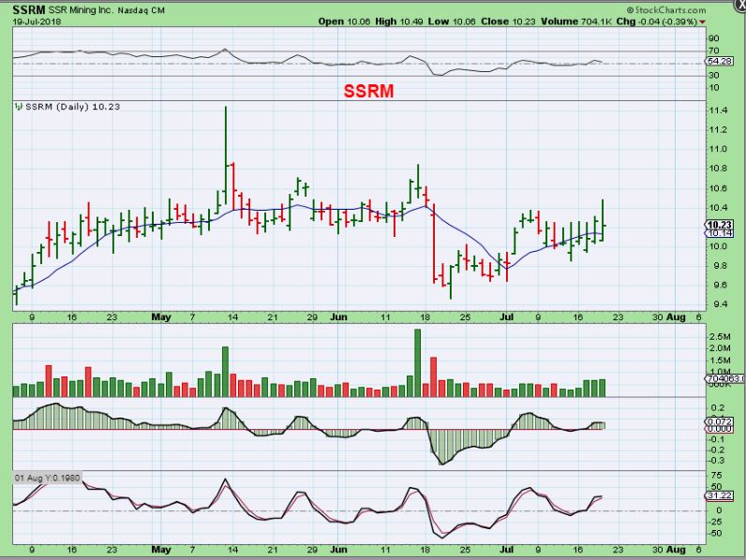Click the RSI value tag 54.28
This screenshot has height=560, width=746.
pyautogui.click(x=720, y=61)
